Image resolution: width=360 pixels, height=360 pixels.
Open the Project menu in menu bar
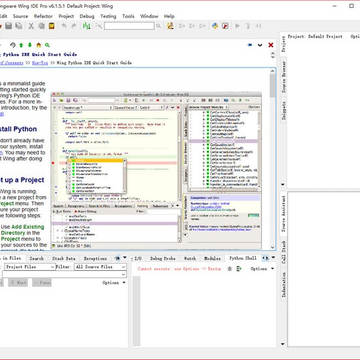66,16
